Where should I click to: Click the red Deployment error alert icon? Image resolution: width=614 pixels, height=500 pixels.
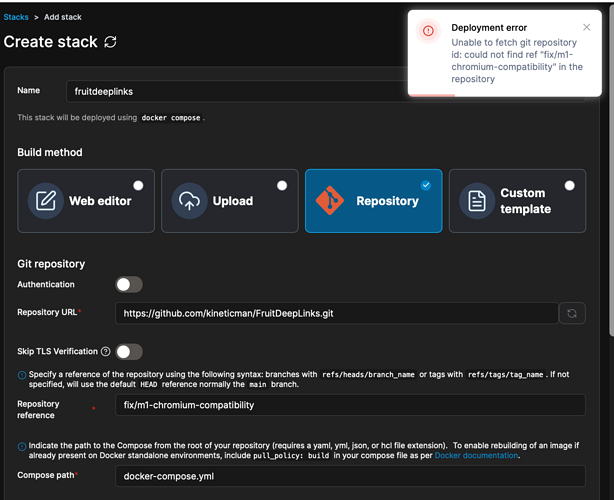tap(428, 31)
